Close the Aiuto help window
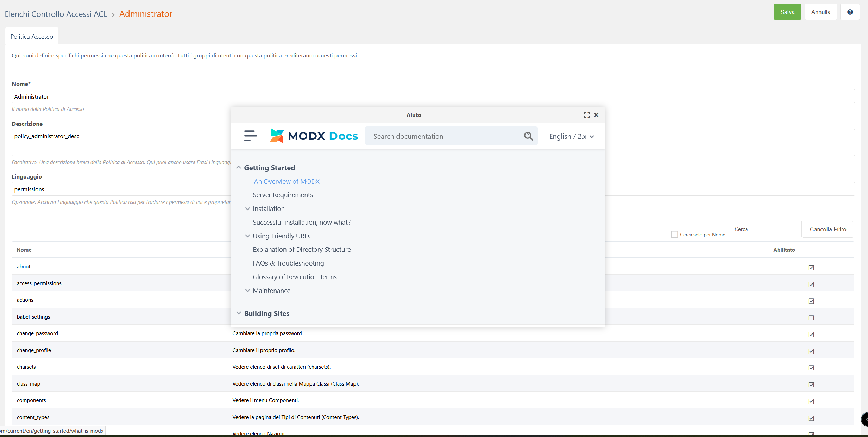This screenshot has height=437, width=868. click(x=596, y=115)
